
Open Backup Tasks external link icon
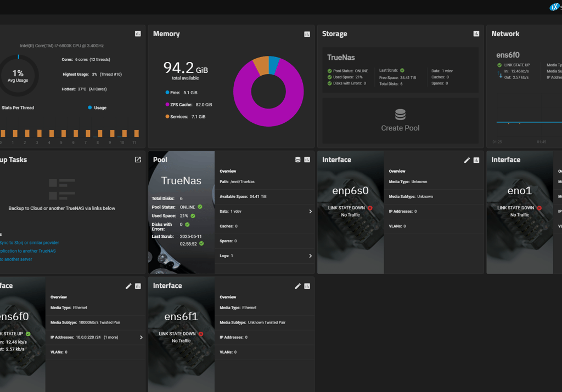pyautogui.click(x=138, y=160)
